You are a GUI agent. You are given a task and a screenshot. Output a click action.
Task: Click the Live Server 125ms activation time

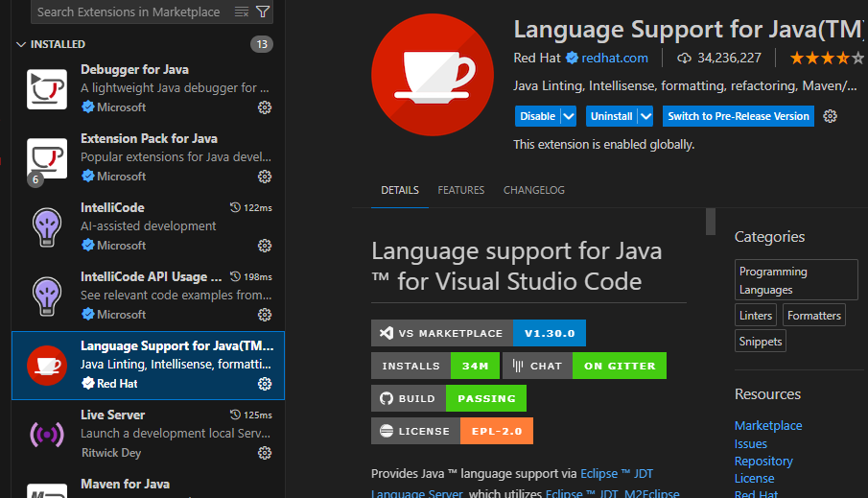point(251,415)
